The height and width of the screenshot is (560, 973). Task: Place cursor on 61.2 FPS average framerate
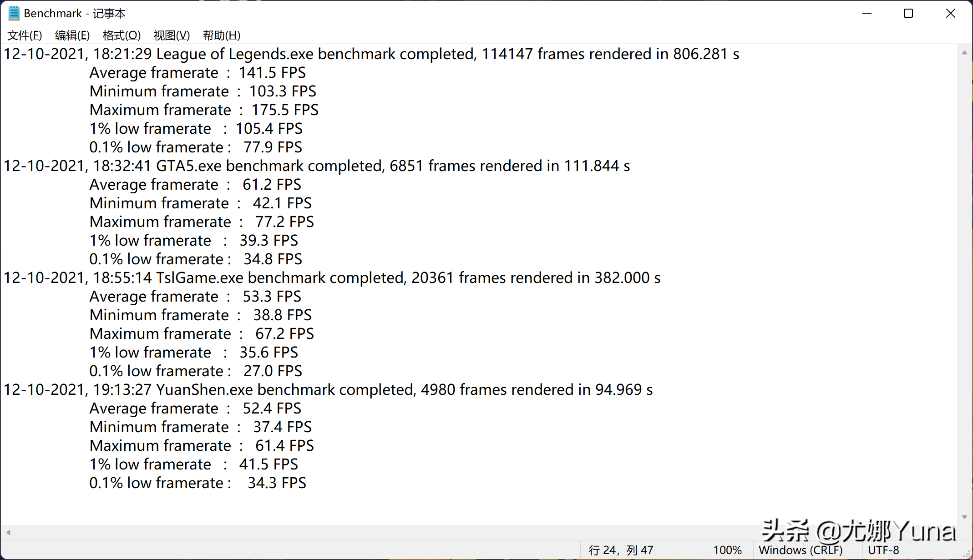point(272,185)
